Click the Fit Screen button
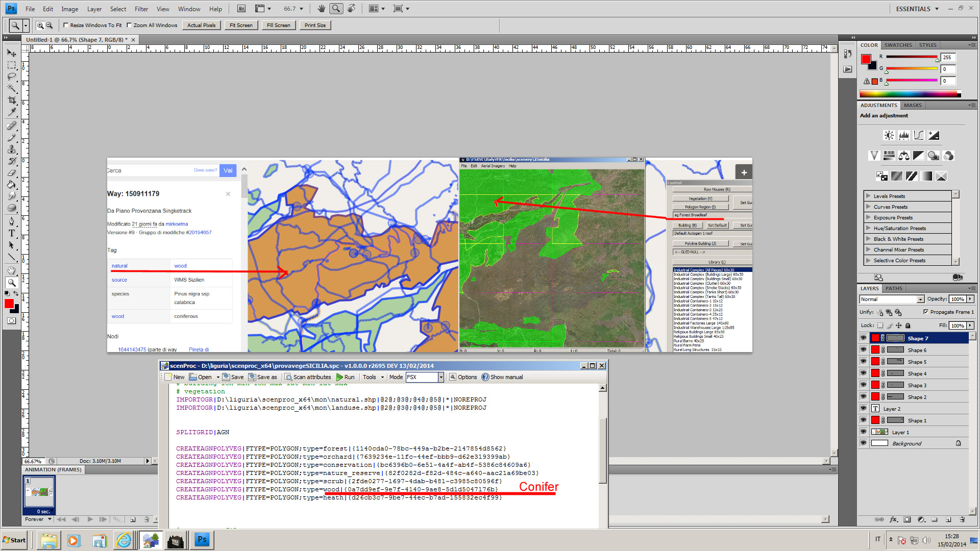 [x=241, y=25]
